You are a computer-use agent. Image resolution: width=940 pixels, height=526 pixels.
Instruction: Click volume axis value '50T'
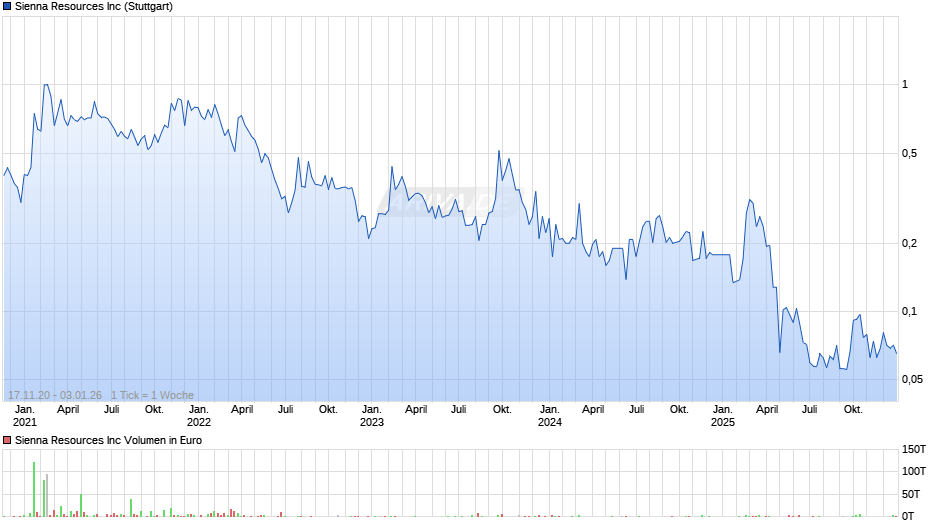coord(911,494)
